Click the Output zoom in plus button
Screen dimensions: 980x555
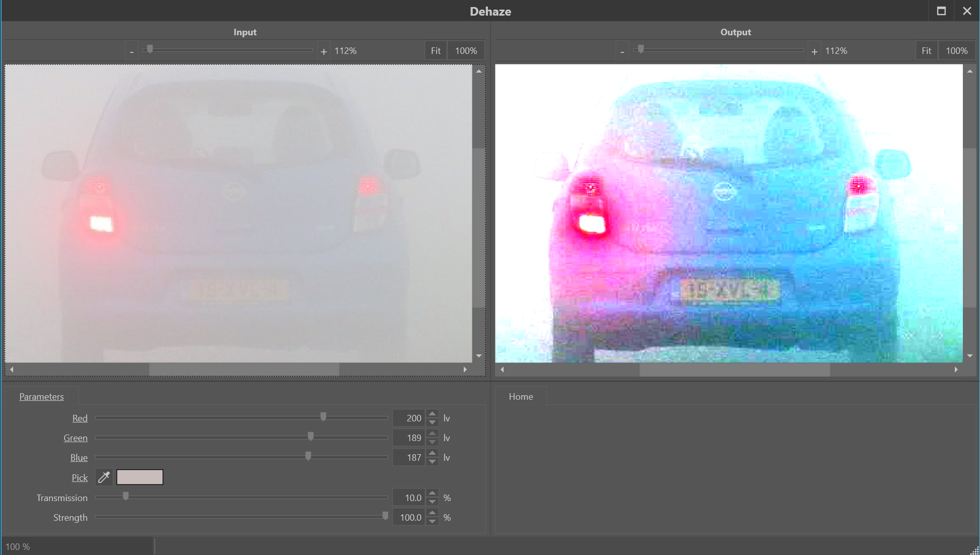click(x=814, y=51)
